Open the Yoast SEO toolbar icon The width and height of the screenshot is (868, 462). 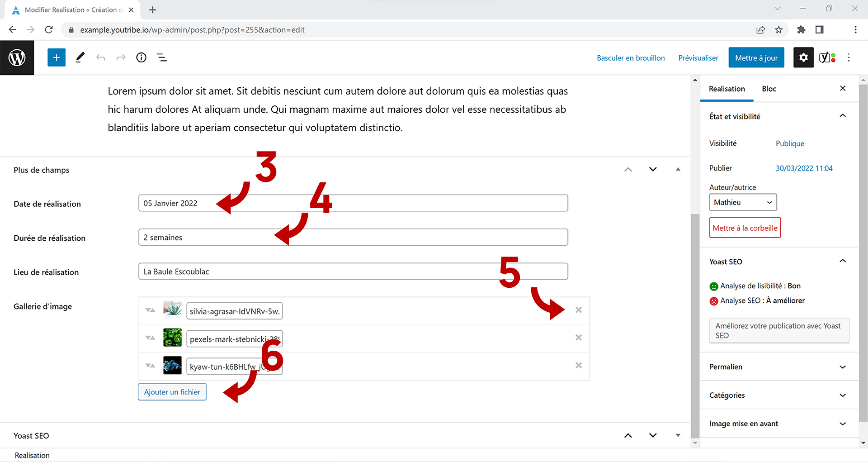coord(827,57)
